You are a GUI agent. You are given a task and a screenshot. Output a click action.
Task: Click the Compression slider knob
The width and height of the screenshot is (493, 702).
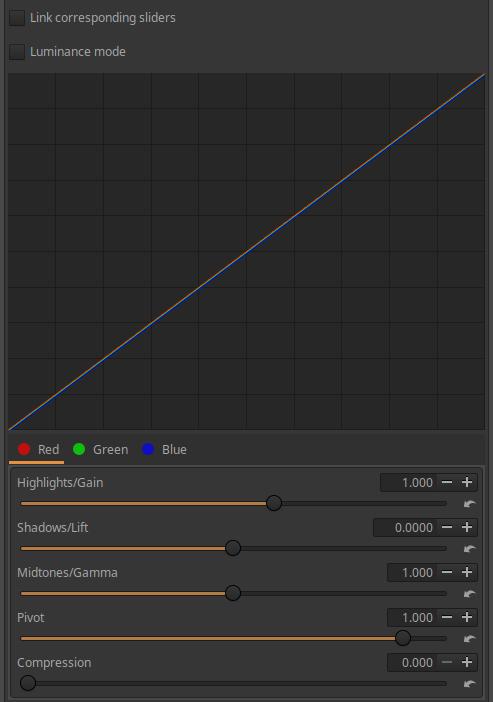(x=28, y=683)
